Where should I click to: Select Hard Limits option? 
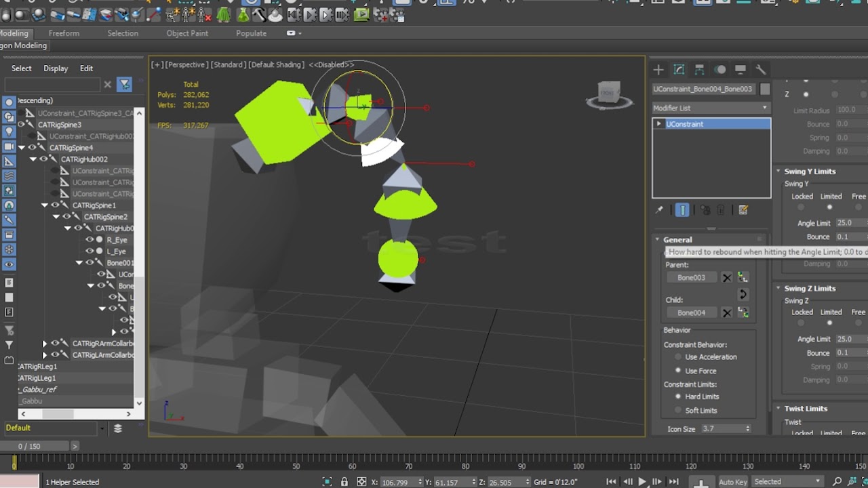click(x=698, y=396)
